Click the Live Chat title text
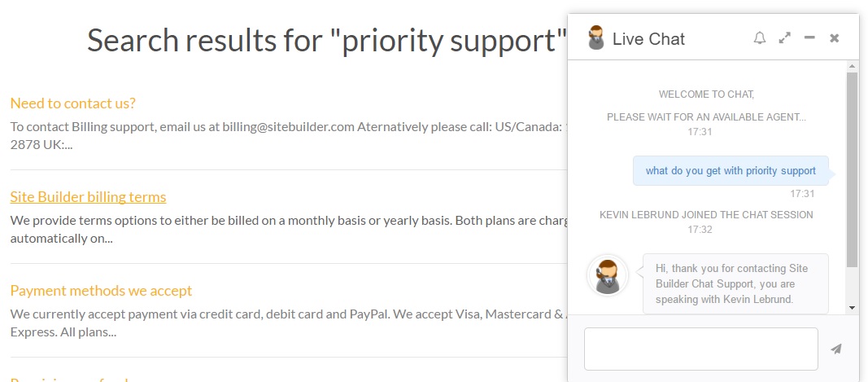Screen dimensions: 868x382 [x=649, y=39]
